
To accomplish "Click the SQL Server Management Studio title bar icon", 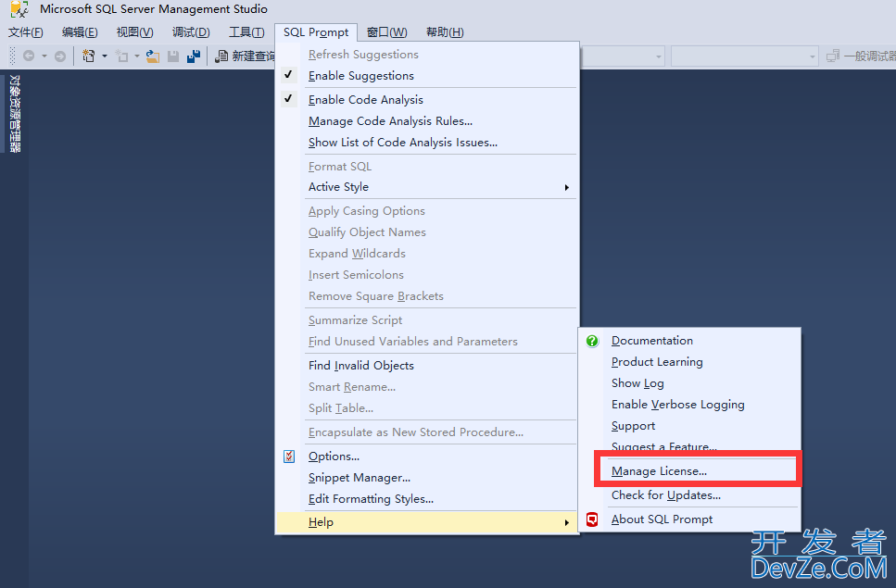I will [19, 9].
